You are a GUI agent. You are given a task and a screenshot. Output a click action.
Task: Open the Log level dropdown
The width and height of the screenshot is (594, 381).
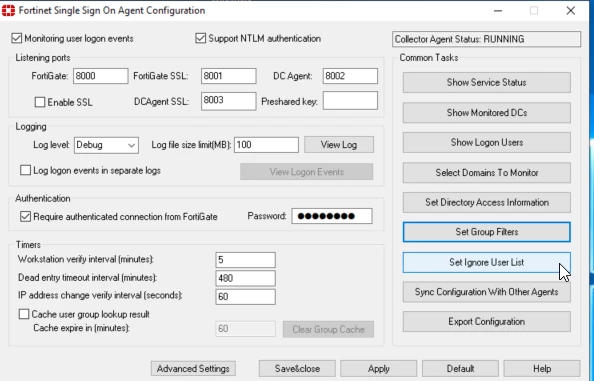coord(106,145)
